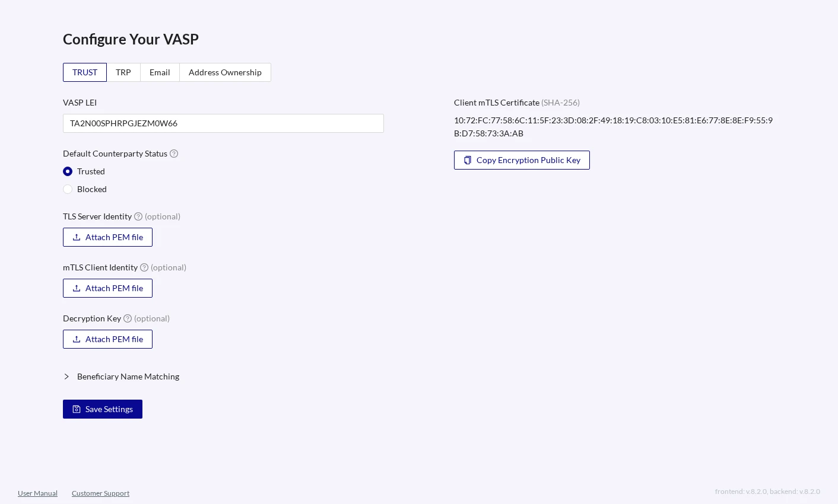Image resolution: width=838 pixels, height=504 pixels.
Task: Open help icon beside Default Counterparty Status
Action: (174, 154)
